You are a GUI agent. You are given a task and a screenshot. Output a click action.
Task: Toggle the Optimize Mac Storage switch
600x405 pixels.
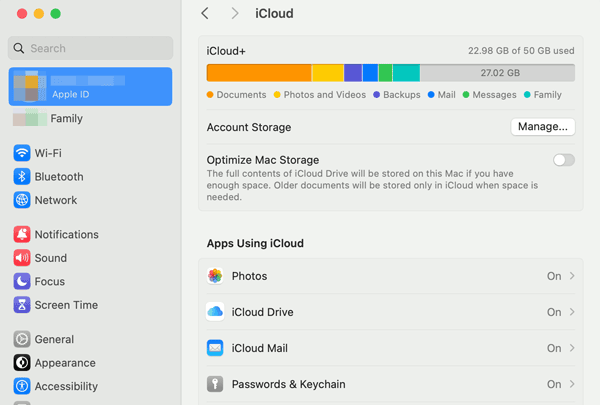(564, 160)
